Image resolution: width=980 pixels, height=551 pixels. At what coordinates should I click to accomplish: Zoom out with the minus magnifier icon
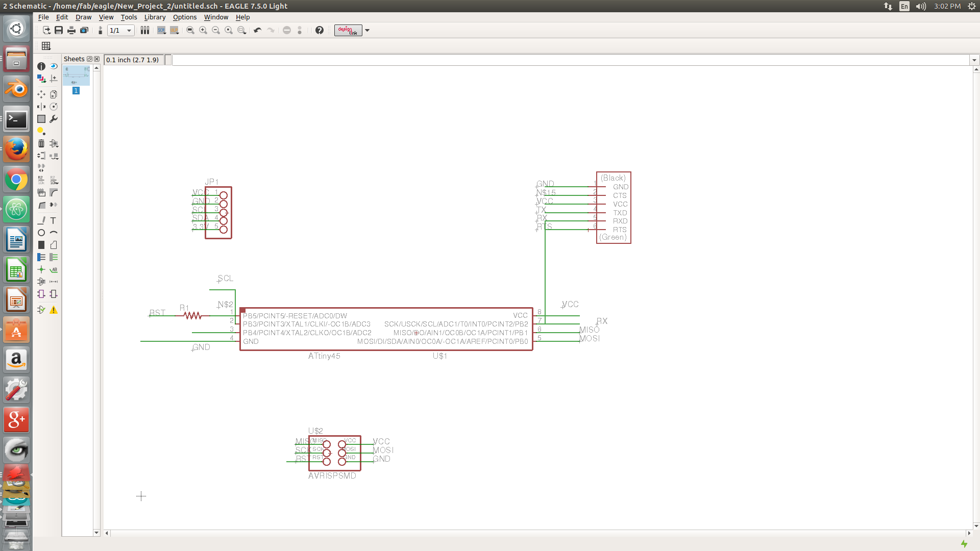click(216, 31)
